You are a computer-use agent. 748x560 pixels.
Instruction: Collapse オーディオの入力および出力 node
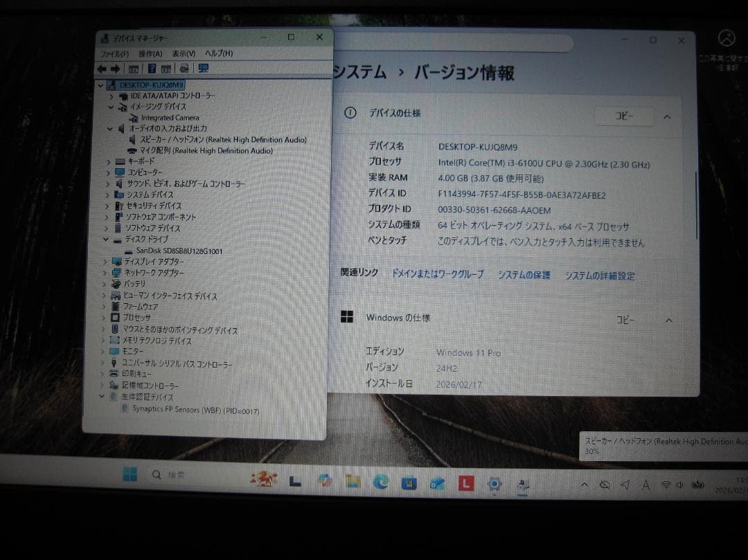[x=110, y=129]
